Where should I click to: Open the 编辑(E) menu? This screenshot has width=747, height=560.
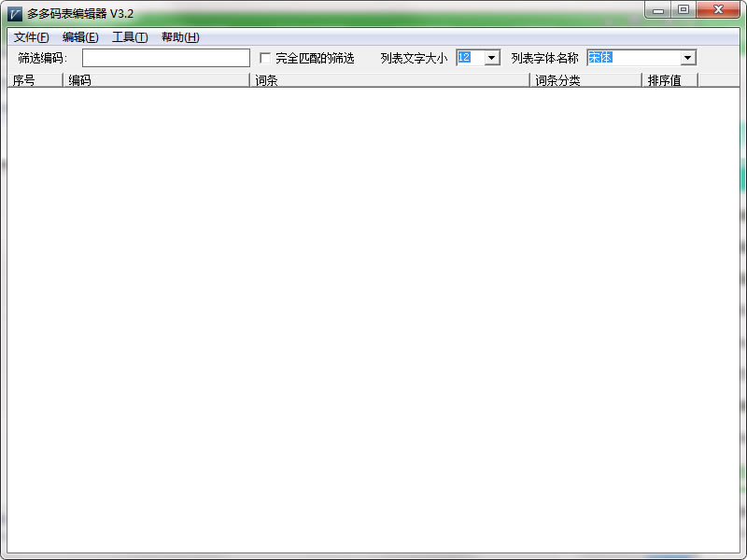click(x=80, y=37)
